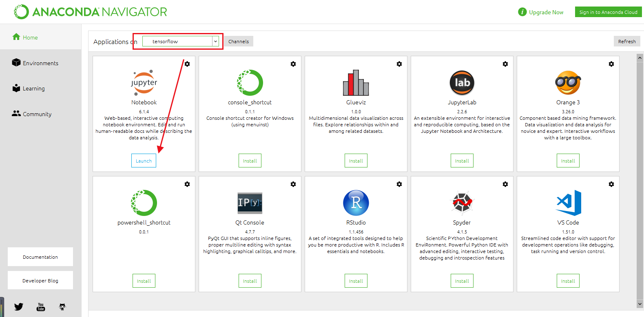Click the scrollbar down arrow
This screenshot has width=644, height=317.
click(640, 304)
